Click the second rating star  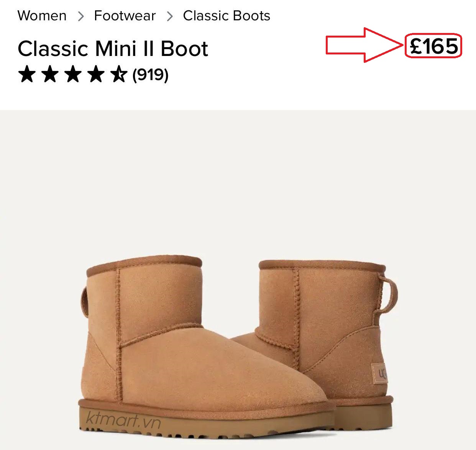tap(49, 74)
